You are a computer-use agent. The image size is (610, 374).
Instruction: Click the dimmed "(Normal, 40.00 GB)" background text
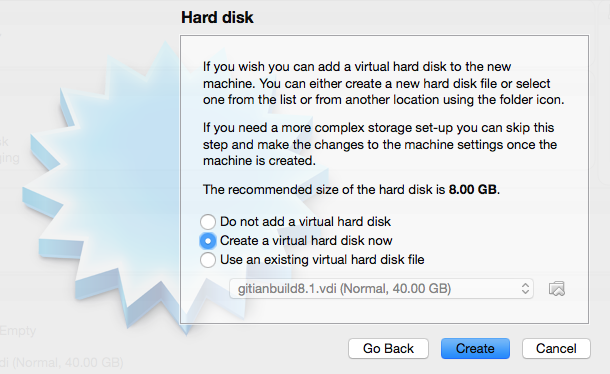(67, 363)
